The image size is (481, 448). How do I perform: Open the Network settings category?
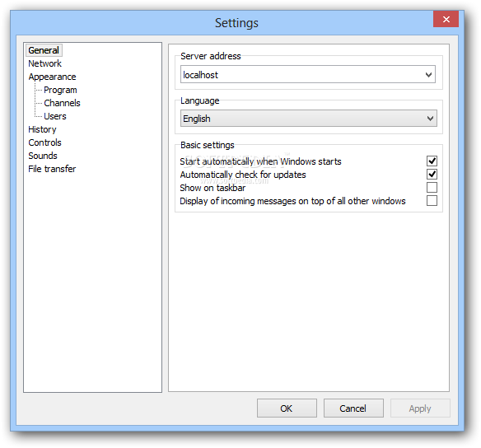[x=44, y=63]
